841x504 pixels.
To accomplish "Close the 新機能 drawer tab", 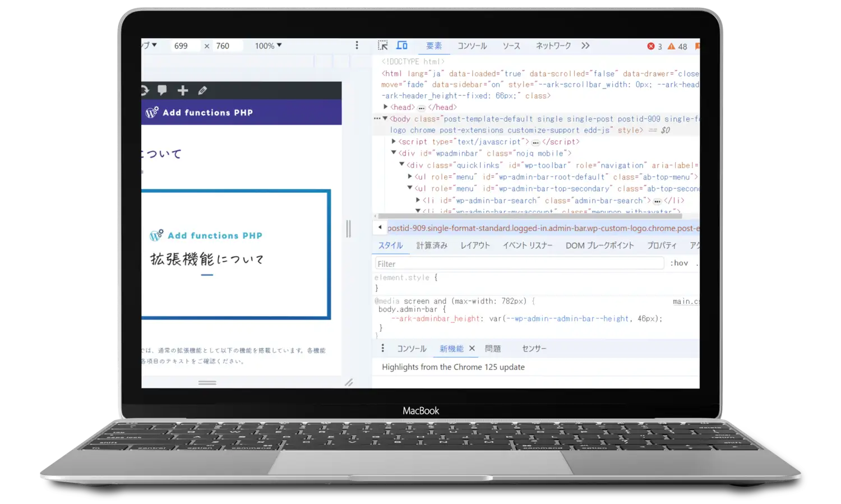I will [x=472, y=348].
